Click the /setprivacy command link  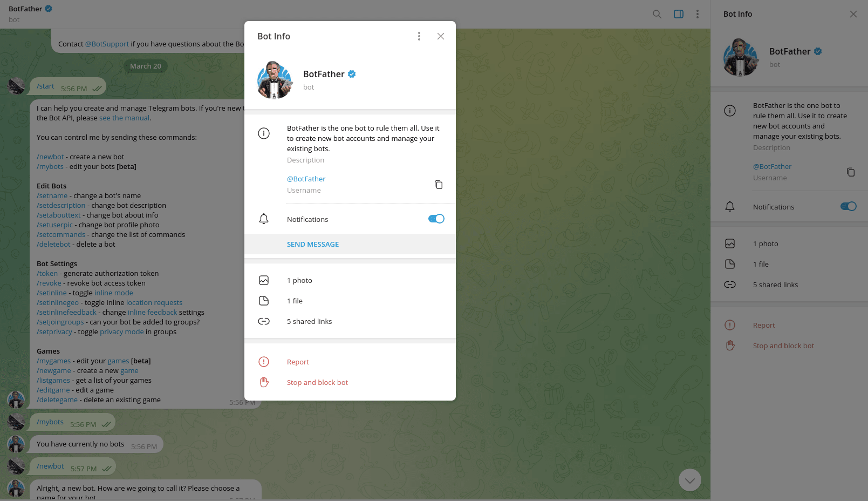[x=54, y=331]
